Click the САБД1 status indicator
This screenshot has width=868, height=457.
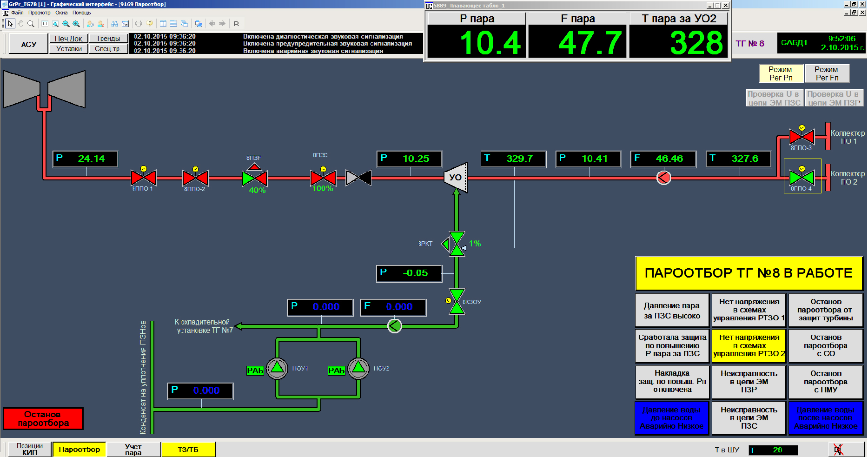pyautogui.click(x=794, y=43)
